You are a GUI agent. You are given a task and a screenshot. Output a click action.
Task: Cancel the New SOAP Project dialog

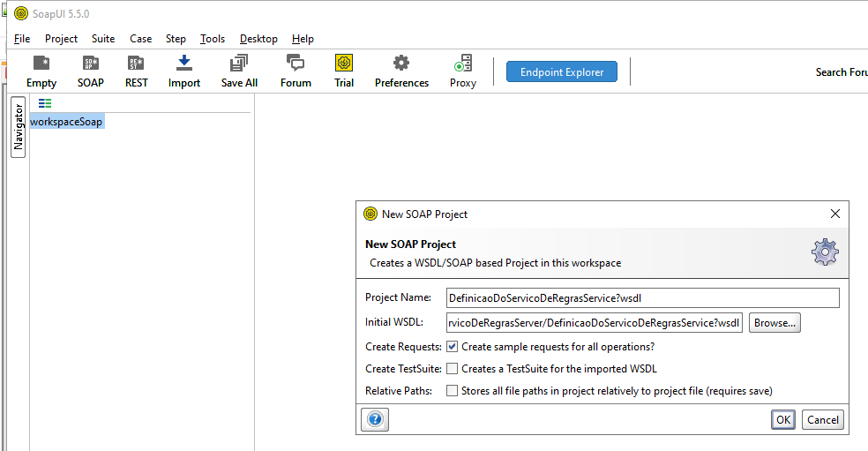(823, 420)
